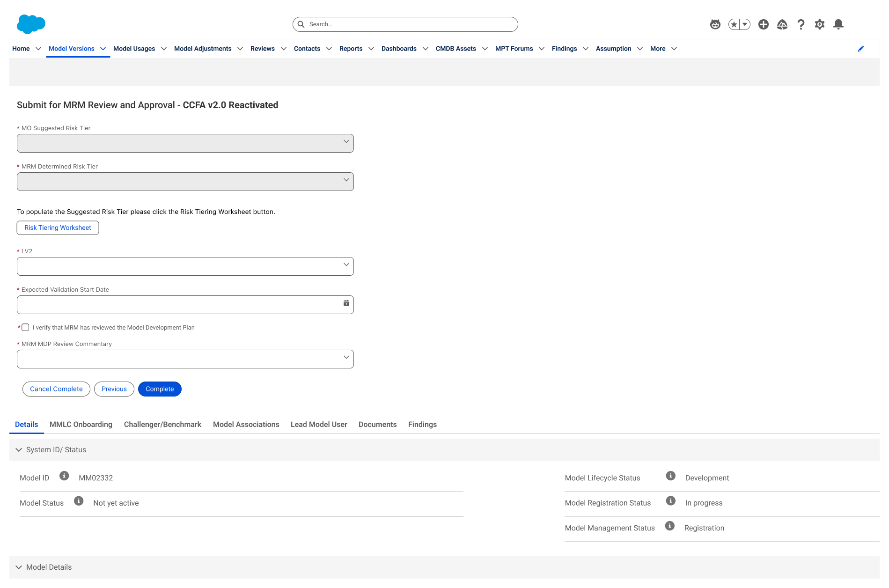The height and width of the screenshot is (588, 889).
Task: Open the LV2 dropdown
Action: tap(185, 266)
